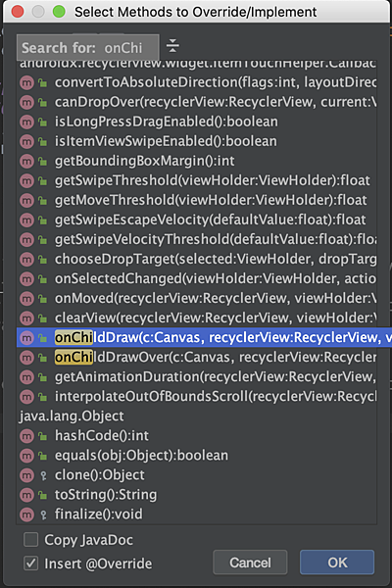Choose getSwipeThreshold(viewHolder:ViewHolder):float
The height and width of the screenshot is (588, 392).
(x=197, y=180)
